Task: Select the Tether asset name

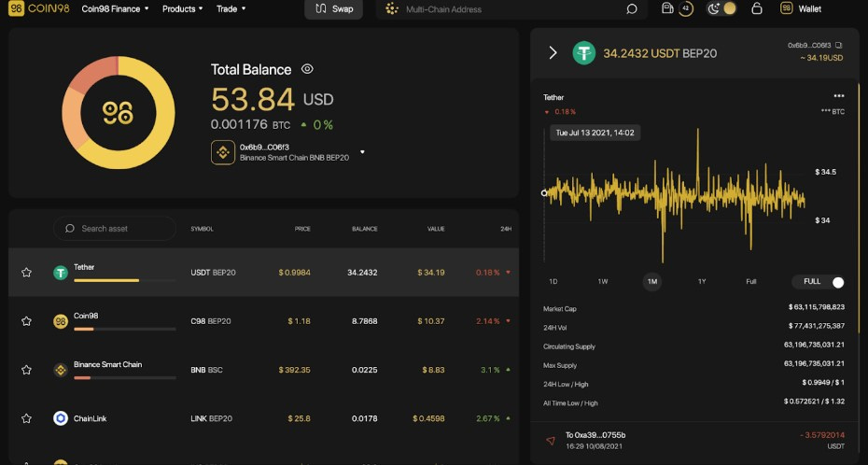Action: [84, 267]
